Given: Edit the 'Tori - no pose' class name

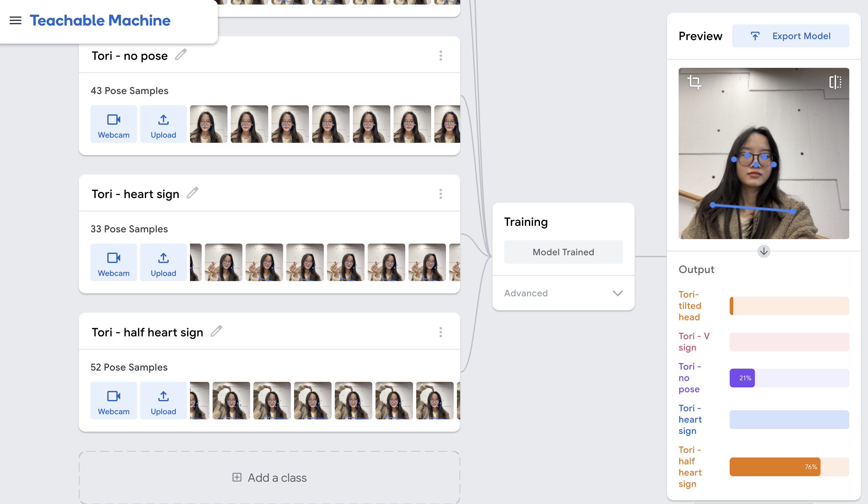Looking at the screenshot, I should 181,55.
